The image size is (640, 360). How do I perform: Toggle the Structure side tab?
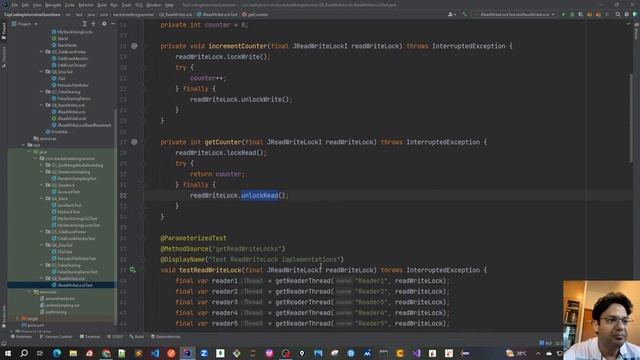click(4, 57)
